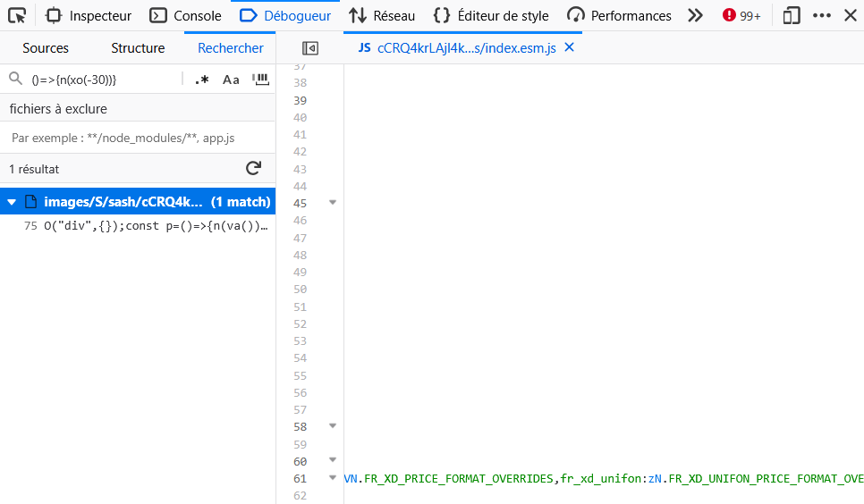Screen dimensions: 864x504
Task: Click the refresh search results icon
Action: click(253, 168)
